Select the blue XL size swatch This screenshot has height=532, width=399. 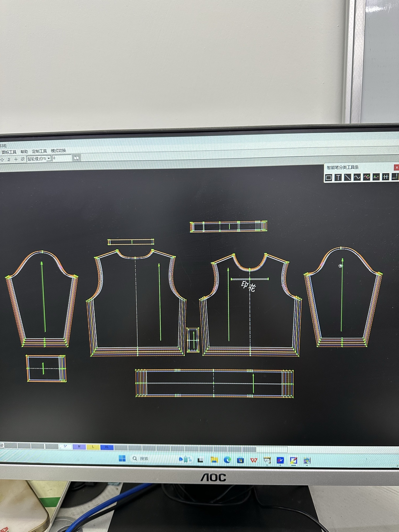point(107,447)
